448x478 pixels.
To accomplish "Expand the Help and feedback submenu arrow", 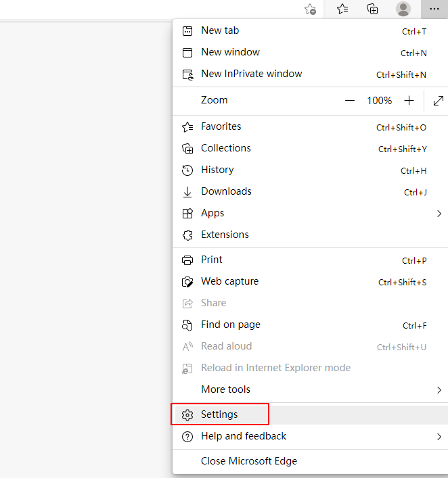I will (439, 437).
